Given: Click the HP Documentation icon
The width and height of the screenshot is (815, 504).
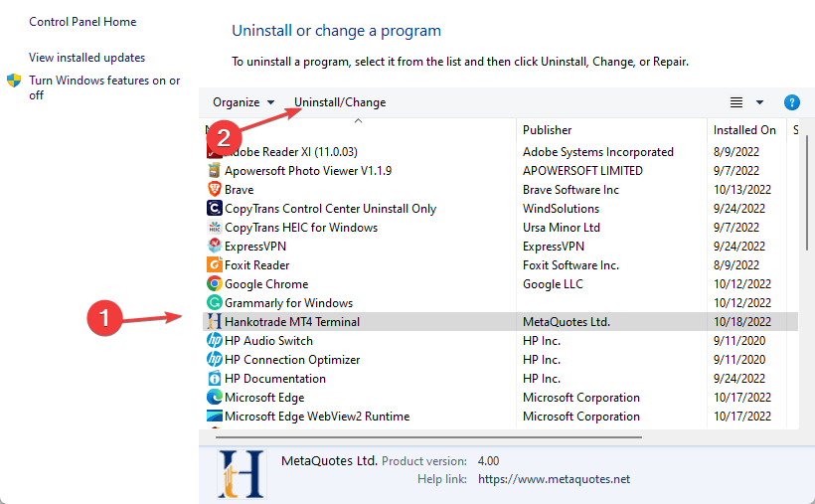Looking at the screenshot, I should (214, 378).
